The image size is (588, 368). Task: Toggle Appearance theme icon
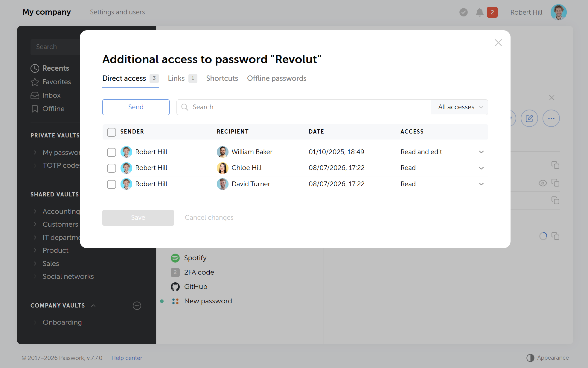pos(530,358)
